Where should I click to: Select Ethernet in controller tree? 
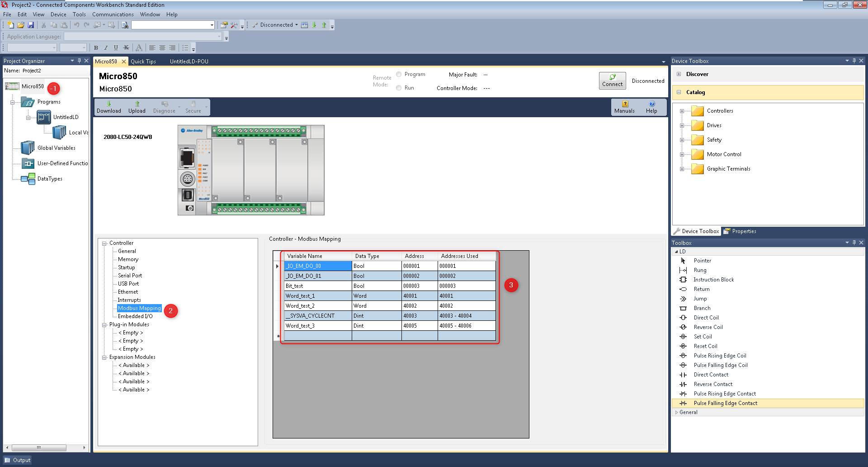click(x=128, y=292)
